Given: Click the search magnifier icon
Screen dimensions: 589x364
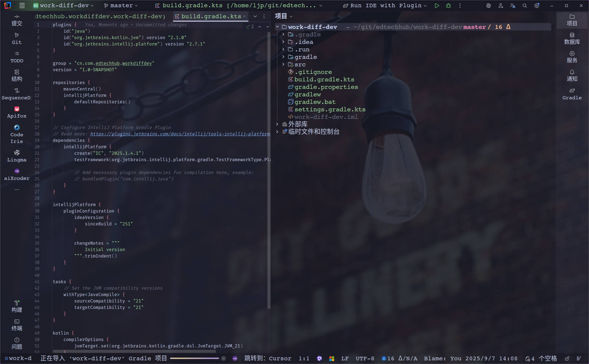Looking at the screenshot, I should coord(524,6).
